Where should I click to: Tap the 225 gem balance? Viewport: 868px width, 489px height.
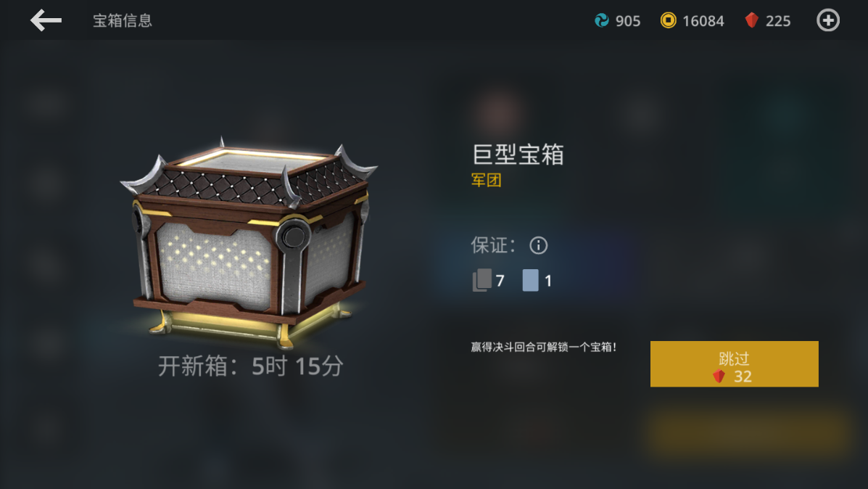778,21
